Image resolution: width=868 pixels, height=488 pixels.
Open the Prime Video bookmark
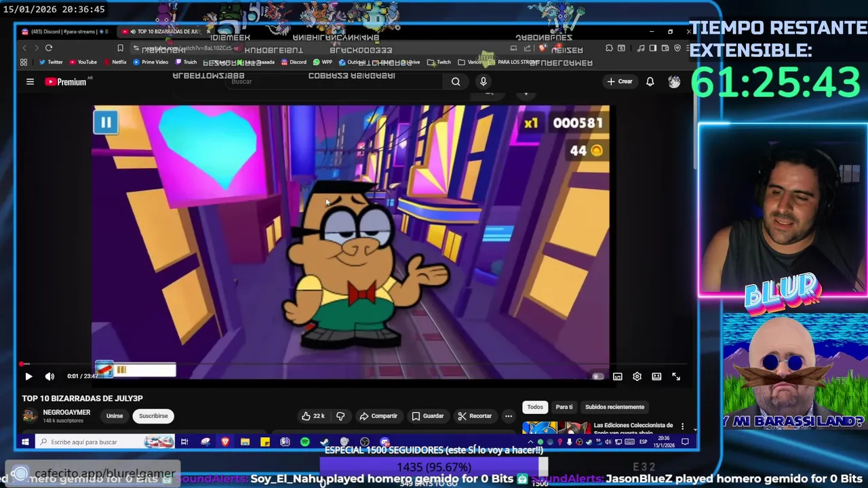[x=151, y=62]
